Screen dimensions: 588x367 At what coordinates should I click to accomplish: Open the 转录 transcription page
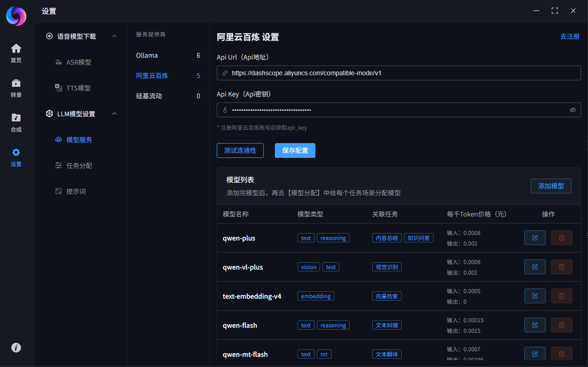coord(16,88)
